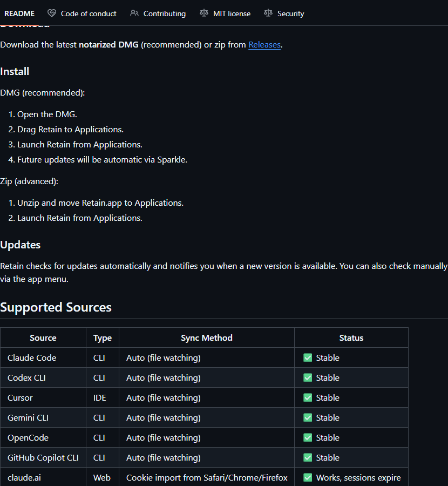Click the heart icon beside Code of conduct

click(52, 13)
